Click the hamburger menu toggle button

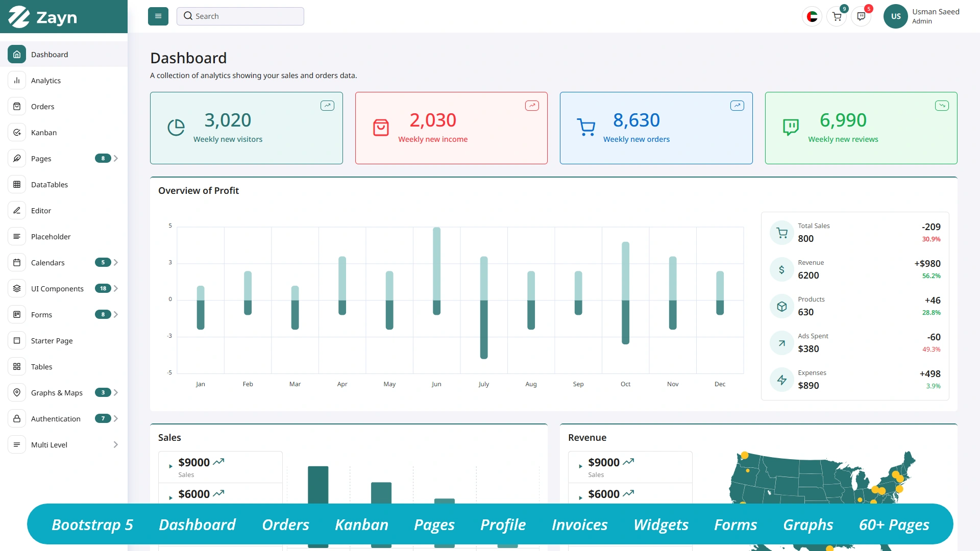tap(158, 16)
